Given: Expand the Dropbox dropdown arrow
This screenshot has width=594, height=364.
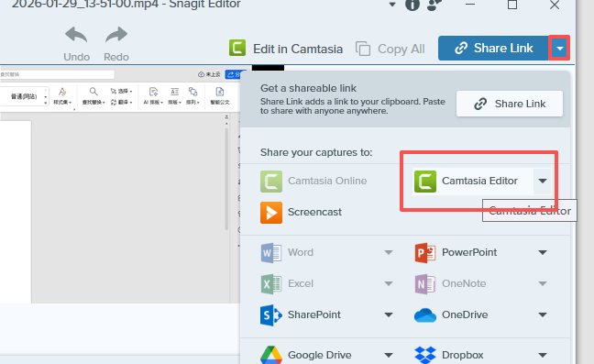Looking at the screenshot, I should 543,355.
